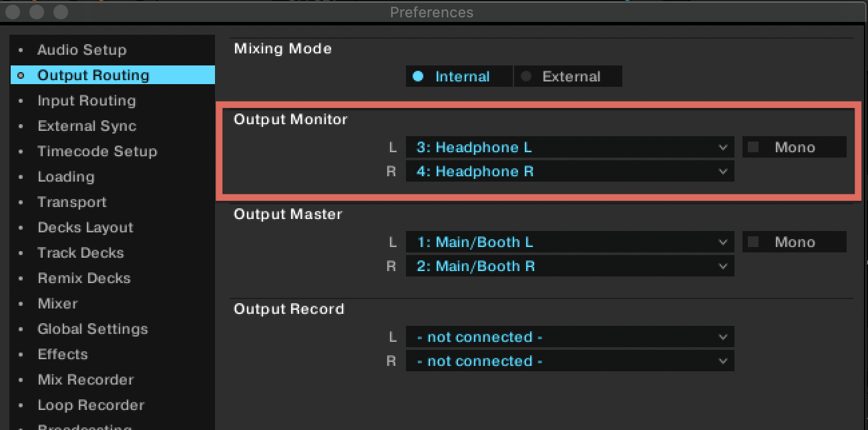Open Loop Recorder preferences
868x430 pixels.
pyautogui.click(x=91, y=405)
